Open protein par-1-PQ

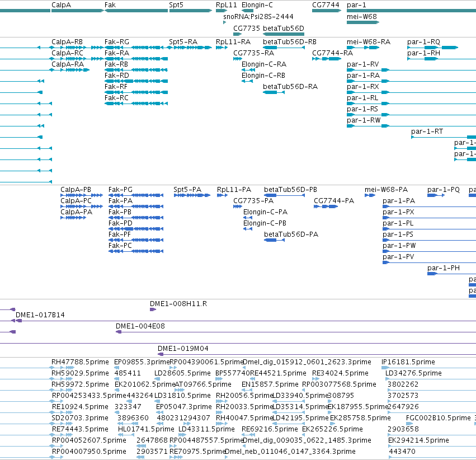click(x=444, y=190)
